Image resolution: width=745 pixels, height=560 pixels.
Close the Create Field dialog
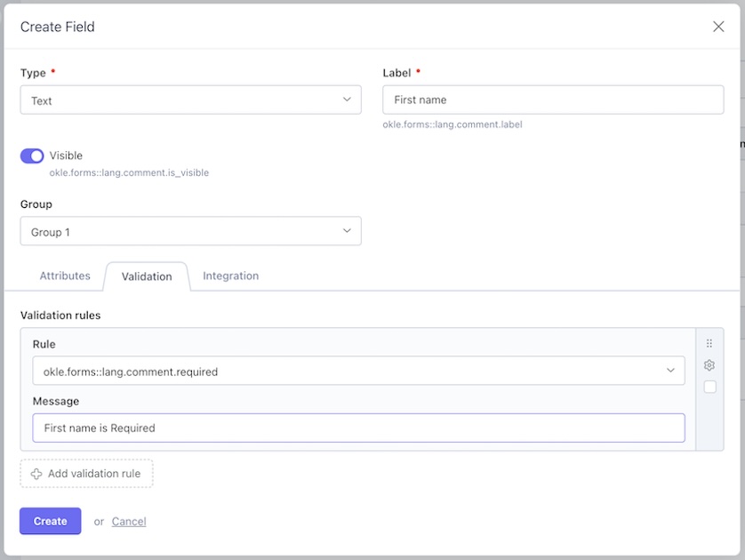(718, 27)
